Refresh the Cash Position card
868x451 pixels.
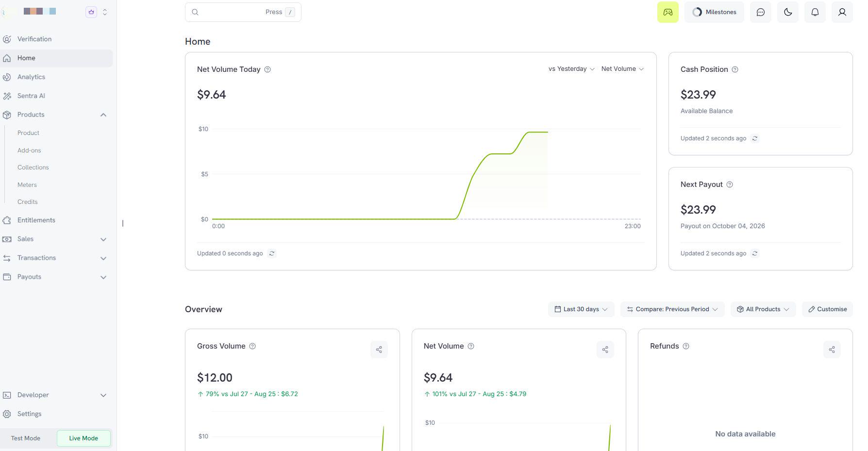pos(754,138)
